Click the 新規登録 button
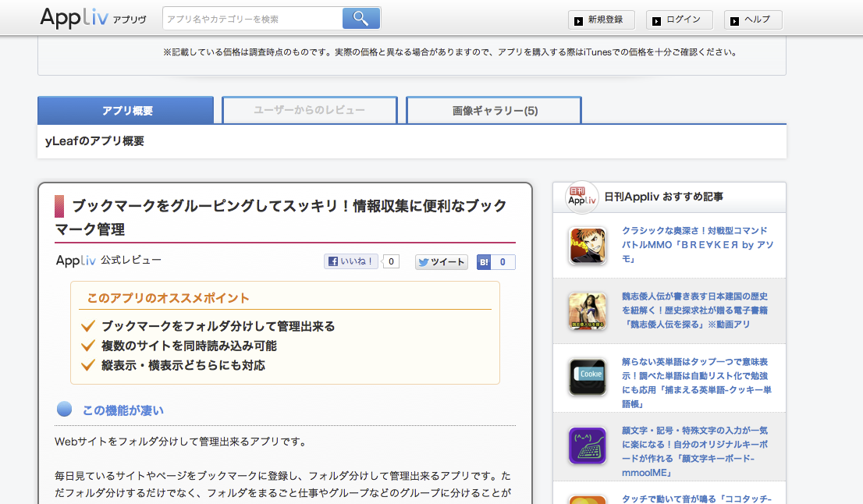 click(x=601, y=20)
